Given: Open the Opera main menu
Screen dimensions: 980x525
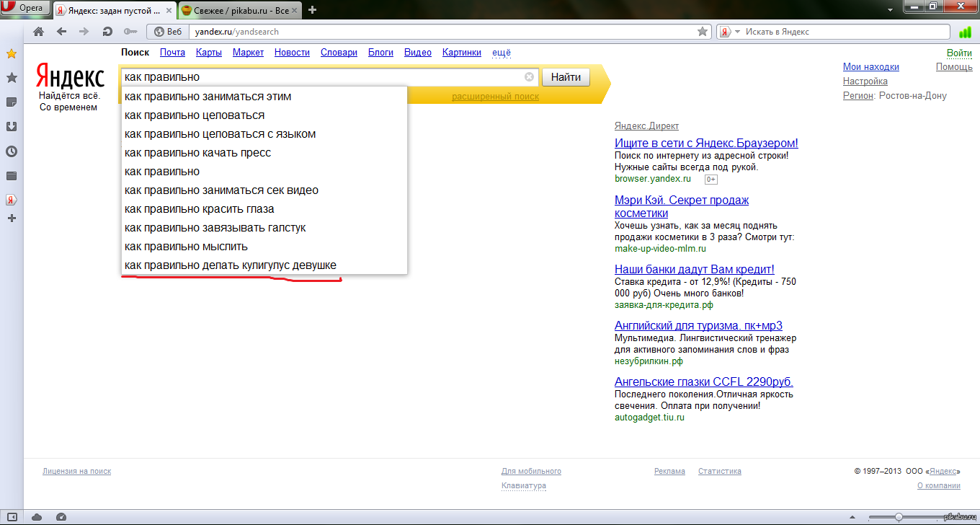Looking at the screenshot, I should [24, 9].
